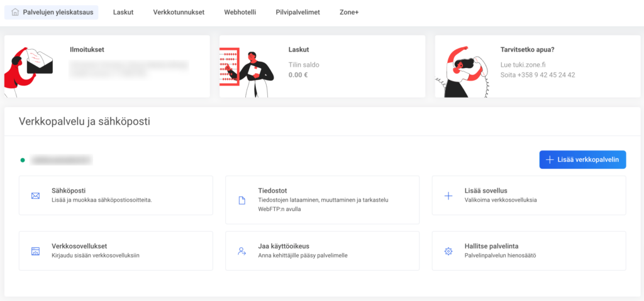Open the Pilvipalvelimet tab

tap(297, 12)
